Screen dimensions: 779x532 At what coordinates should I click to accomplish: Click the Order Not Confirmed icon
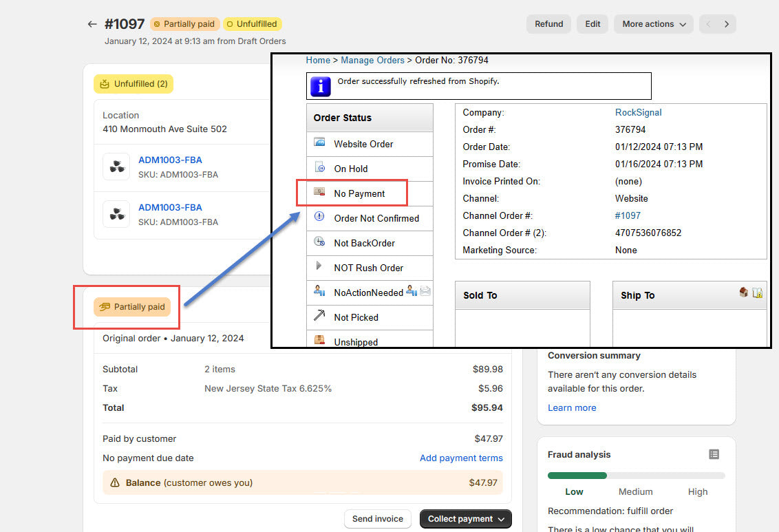[319, 217]
